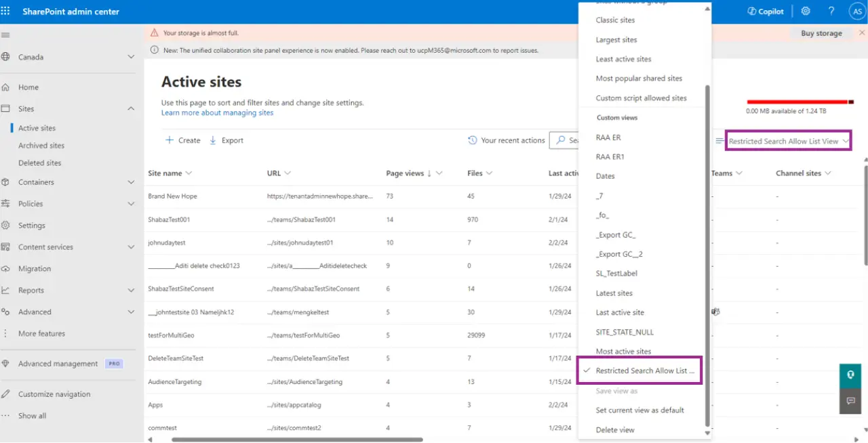Select the checked Restricted Search Allow List view
The image size is (868, 443).
click(641, 371)
